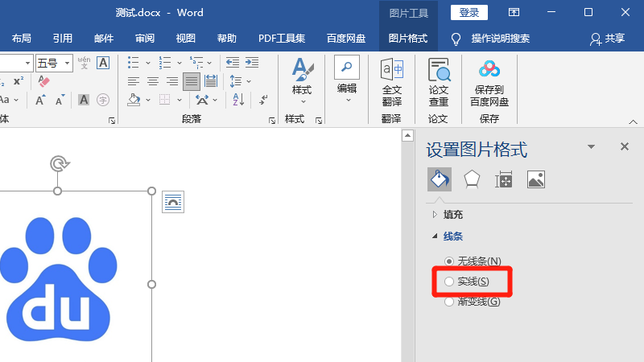Viewport: 644px width, 362px height.
Task: Select the Baidu paw logo image
Action: click(x=58, y=279)
